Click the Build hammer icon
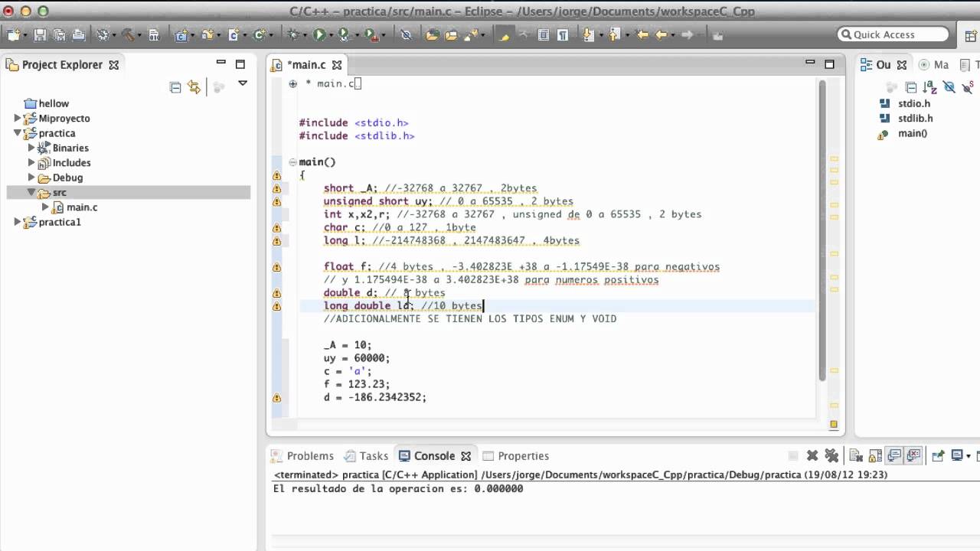The height and width of the screenshot is (551, 980). tap(128, 35)
